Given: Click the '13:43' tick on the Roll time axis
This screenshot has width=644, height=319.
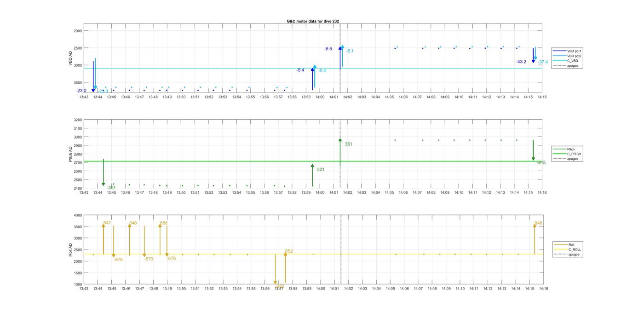Looking at the screenshot, I should (84, 289).
